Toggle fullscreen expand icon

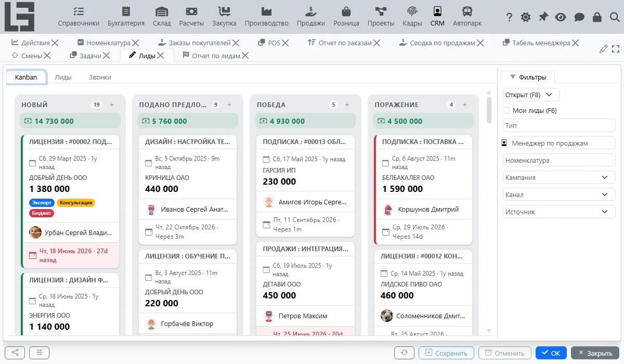coord(616,49)
